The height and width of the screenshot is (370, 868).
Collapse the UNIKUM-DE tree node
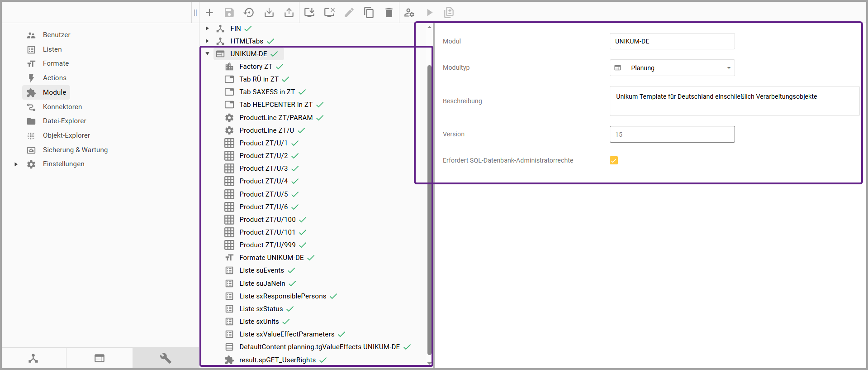coord(208,54)
